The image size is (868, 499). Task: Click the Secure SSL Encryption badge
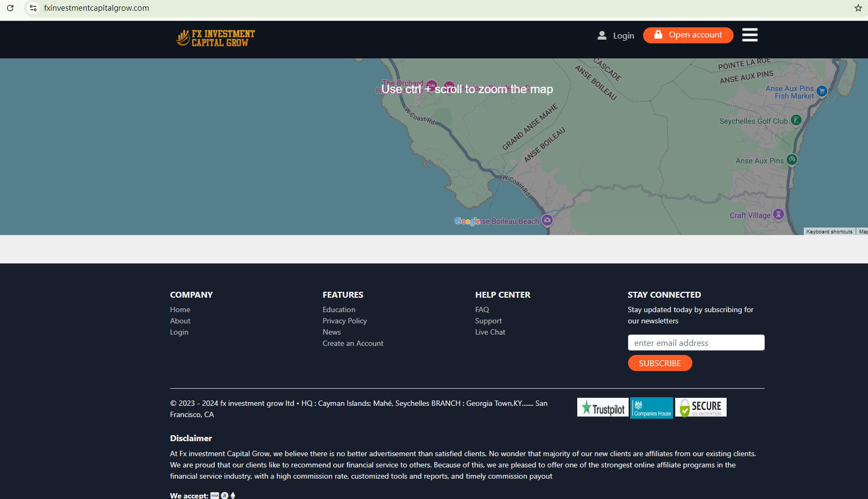tap(700, 407)
